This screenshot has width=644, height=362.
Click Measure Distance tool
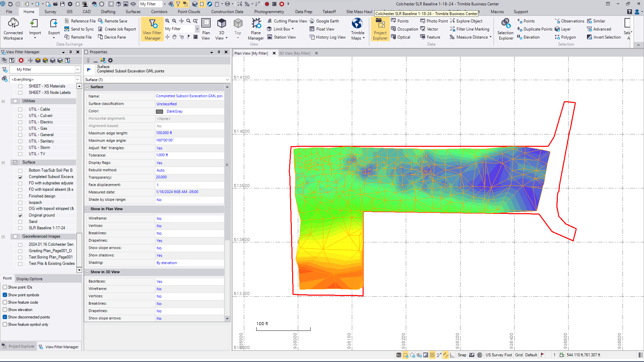point(472,37)
